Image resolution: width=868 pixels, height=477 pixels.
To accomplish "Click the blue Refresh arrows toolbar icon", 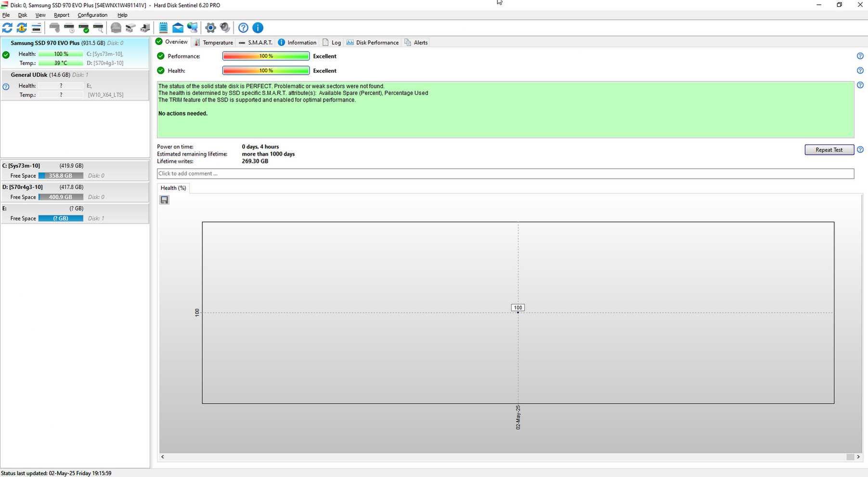I will click(7, 28).
